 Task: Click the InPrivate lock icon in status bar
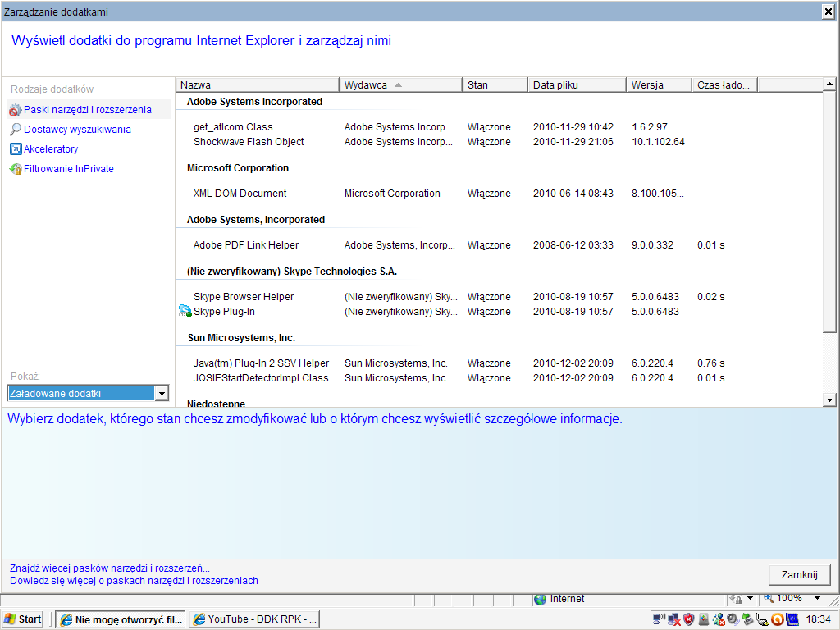(736, 598)
